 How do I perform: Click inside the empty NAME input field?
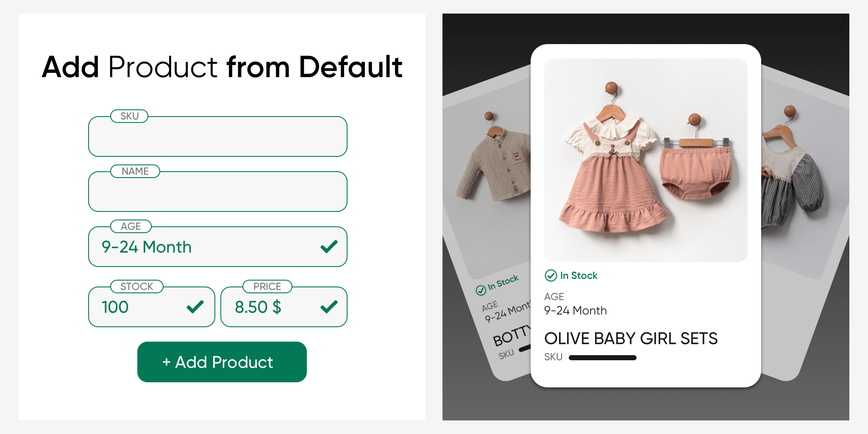(x=218, y=192)
